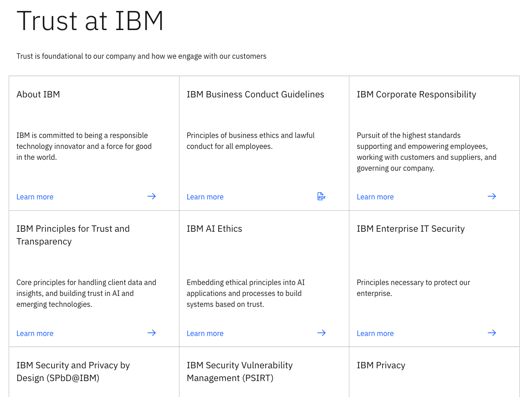Open the IBM Privacy card title
Image resolution: width=532 pixels, height=397 pixels.
[381, 366]
